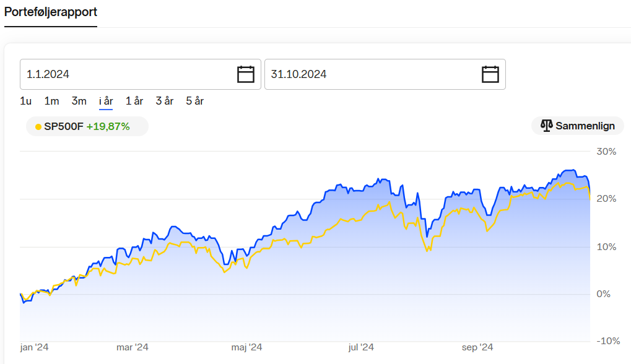Select the 1u time range
Image resolution: width=631 pixels, height=364 pixels.
coord(26,101)
